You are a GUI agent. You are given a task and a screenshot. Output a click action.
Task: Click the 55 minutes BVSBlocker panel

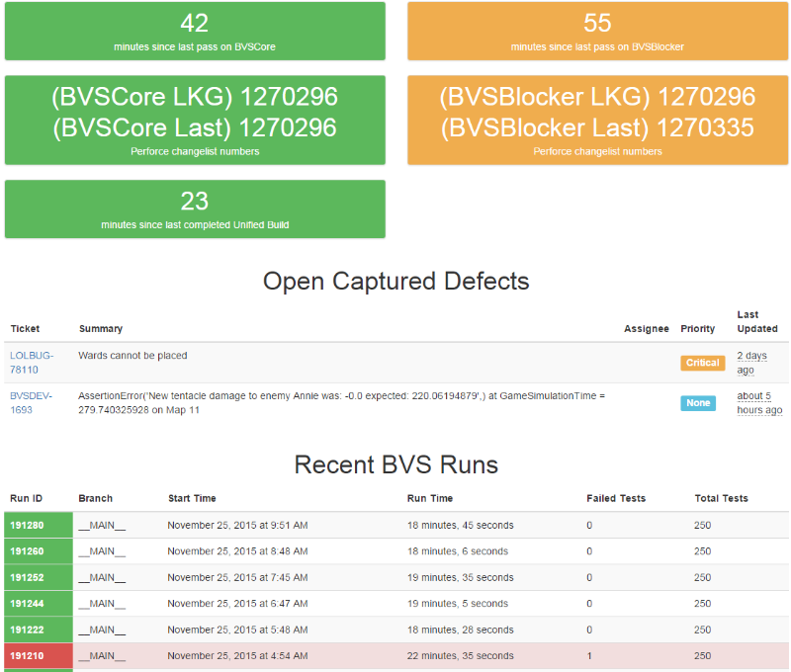pos(597,32)
